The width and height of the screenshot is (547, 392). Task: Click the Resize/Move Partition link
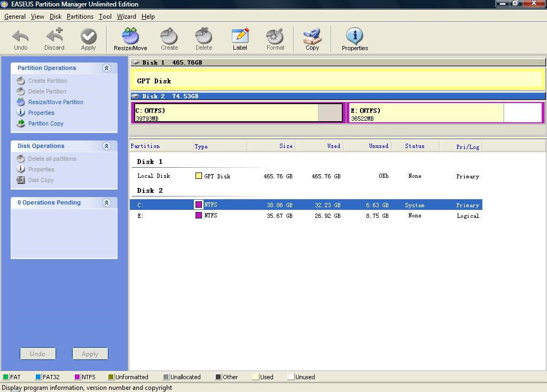coord(56,102)
